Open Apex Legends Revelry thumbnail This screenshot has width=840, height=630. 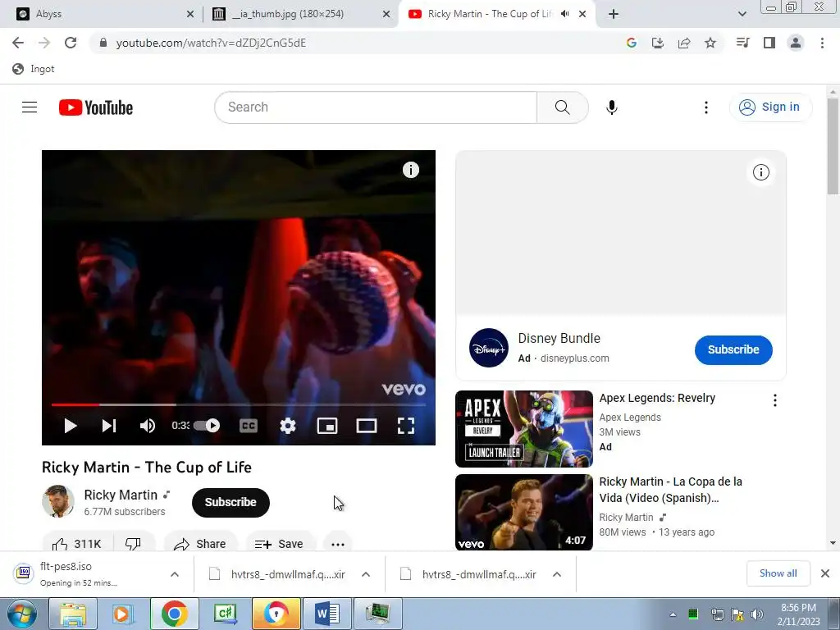pos(524,429)
